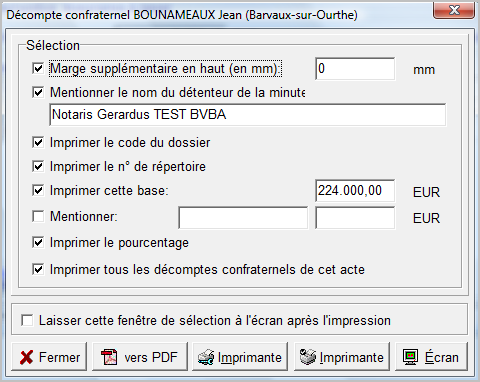Click Imprimante button with the checkmark printer icon
480x382 pixels.
coord(342,357)
